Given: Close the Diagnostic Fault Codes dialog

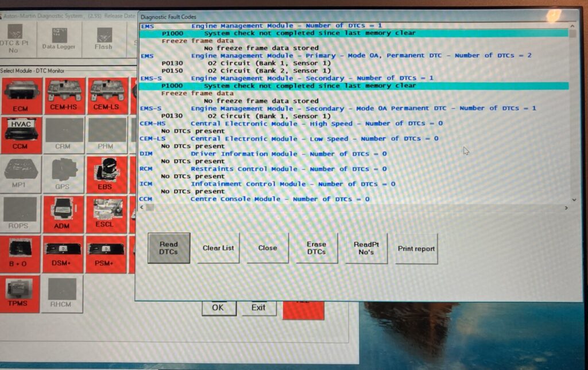Looking at the screenshot, I should click(x=268, y=248).
